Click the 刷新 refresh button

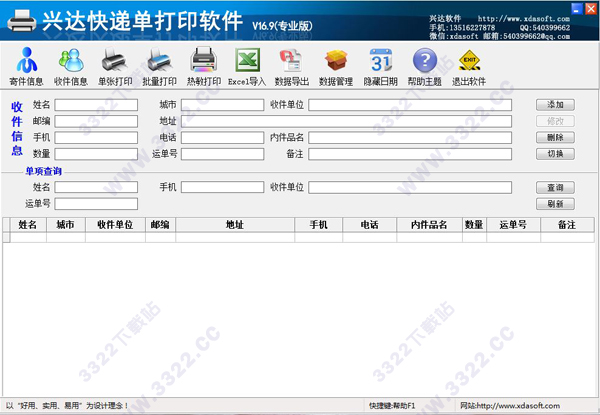click(x=555, y=204)
